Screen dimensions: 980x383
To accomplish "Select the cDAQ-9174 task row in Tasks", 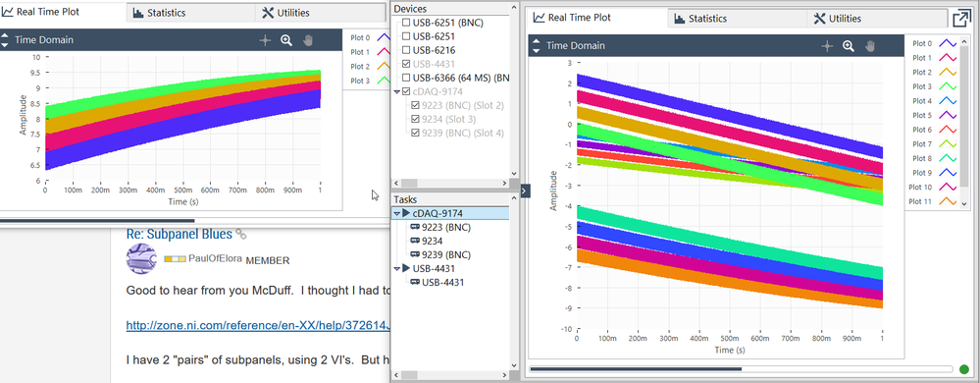I will coord(450,213).
